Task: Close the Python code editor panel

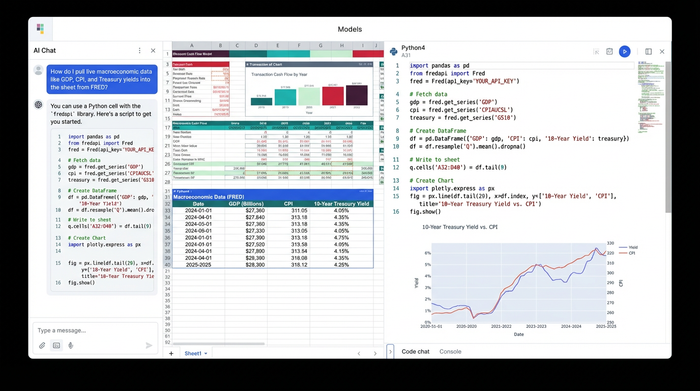Action: tap(662, 52)
